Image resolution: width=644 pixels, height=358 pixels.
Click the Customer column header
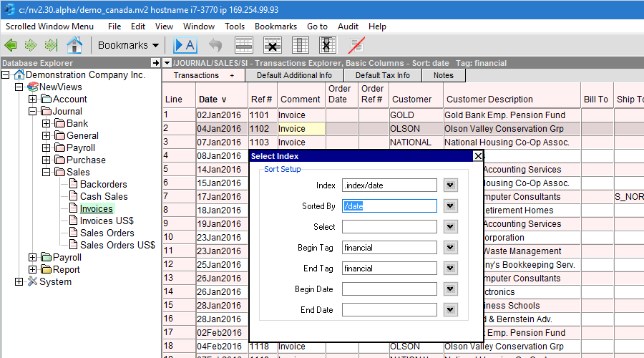point(412,100)
